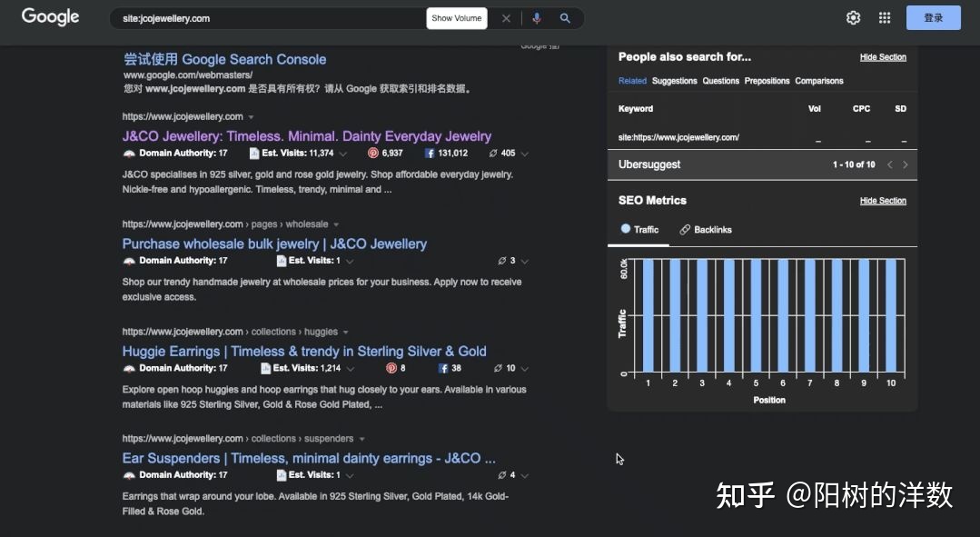Click the backlinks icon showing 405

(x=493, y=154)
